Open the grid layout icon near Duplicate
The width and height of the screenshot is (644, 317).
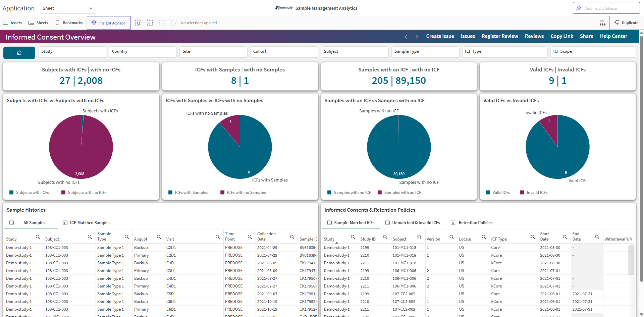coord(603,23)
